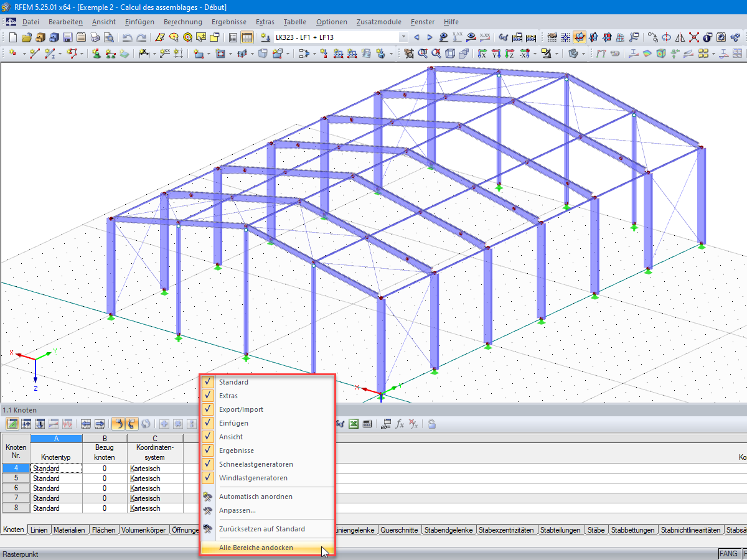Viewport: 747px width, 560px height.
Task: Undo the last action
Action: tap(128, 37)
